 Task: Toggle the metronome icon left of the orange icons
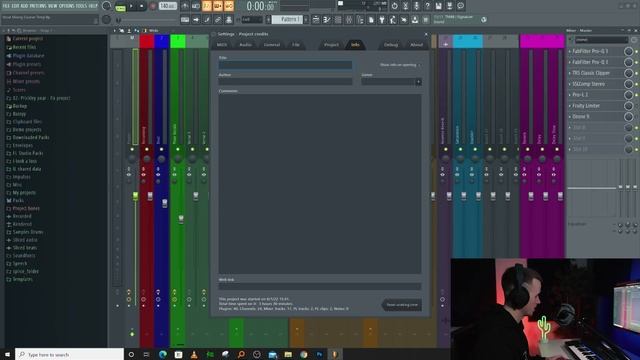pos(185,6)
